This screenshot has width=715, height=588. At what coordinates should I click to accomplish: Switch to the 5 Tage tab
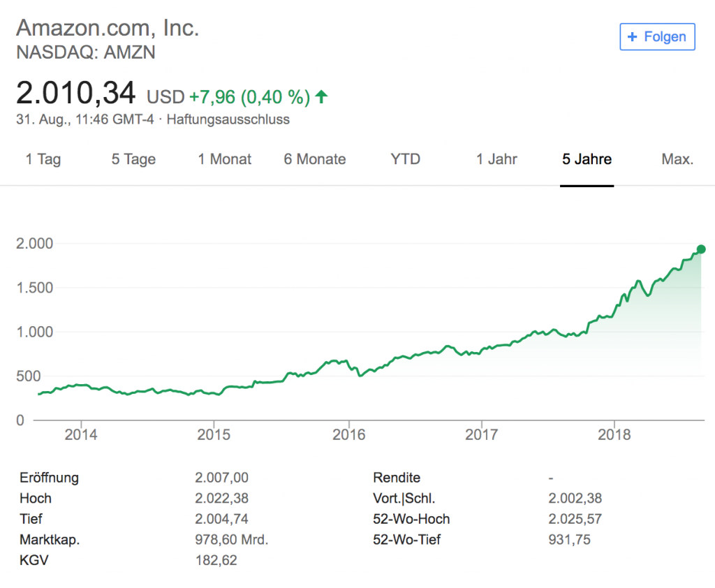pos(133,159)
